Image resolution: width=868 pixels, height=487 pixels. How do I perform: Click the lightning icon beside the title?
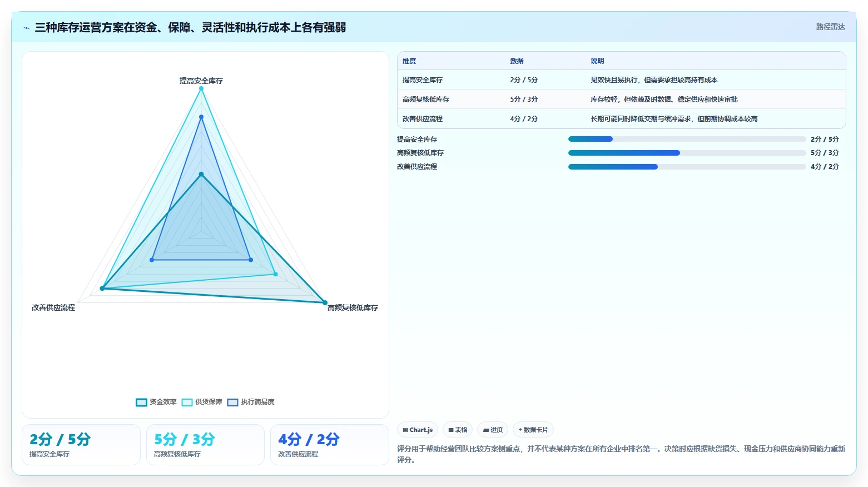tap(26, 28)
